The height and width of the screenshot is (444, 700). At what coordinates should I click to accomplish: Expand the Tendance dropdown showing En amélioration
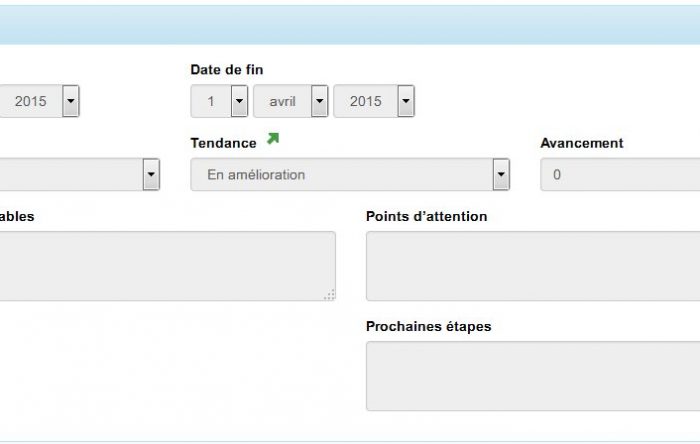coord(350,174)
